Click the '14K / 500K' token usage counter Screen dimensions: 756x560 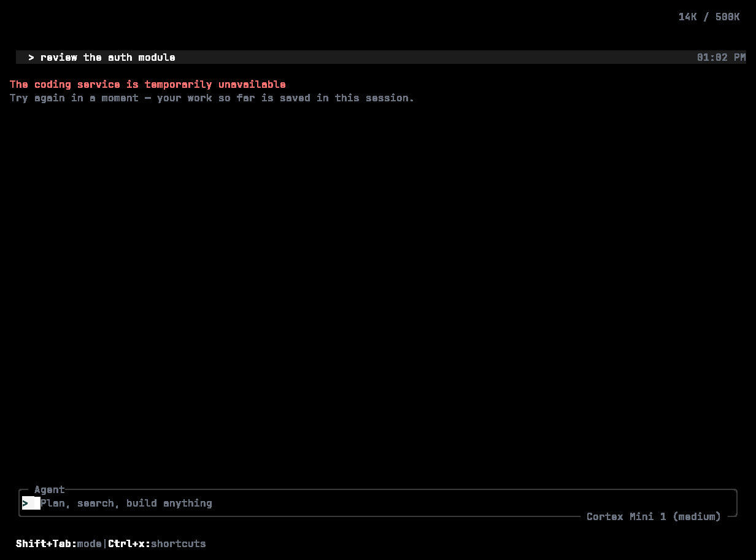pyautogui.click(x=709, y=17)
